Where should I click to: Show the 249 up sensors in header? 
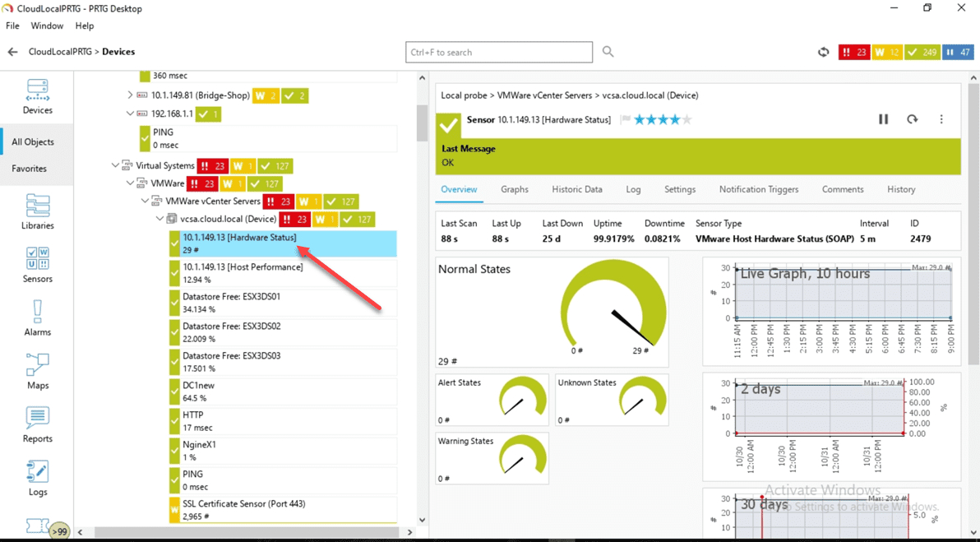(x=922, y=53)
